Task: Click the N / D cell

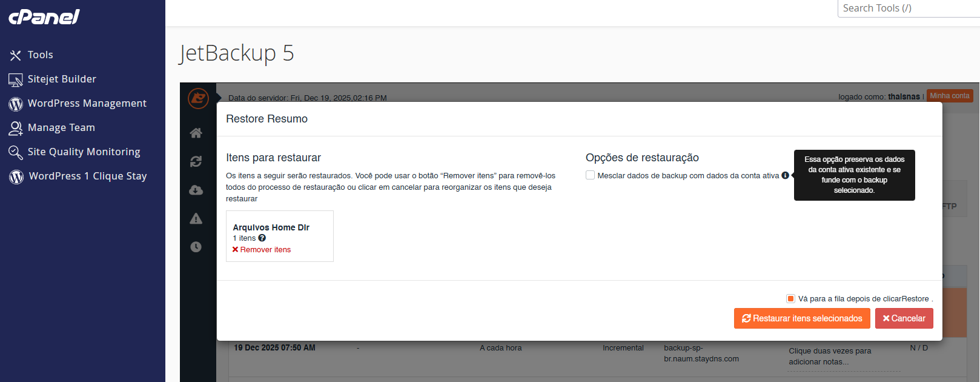Action: [x=919, y=348]
